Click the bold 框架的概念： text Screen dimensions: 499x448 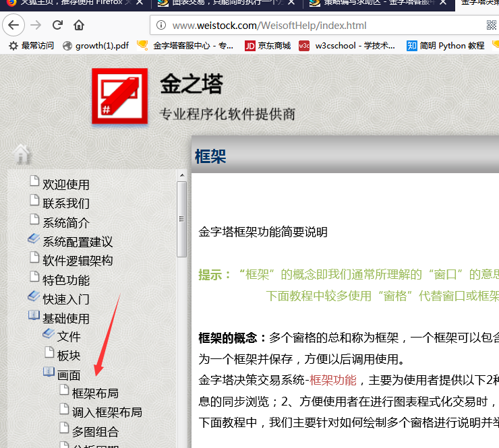point(233,338)
